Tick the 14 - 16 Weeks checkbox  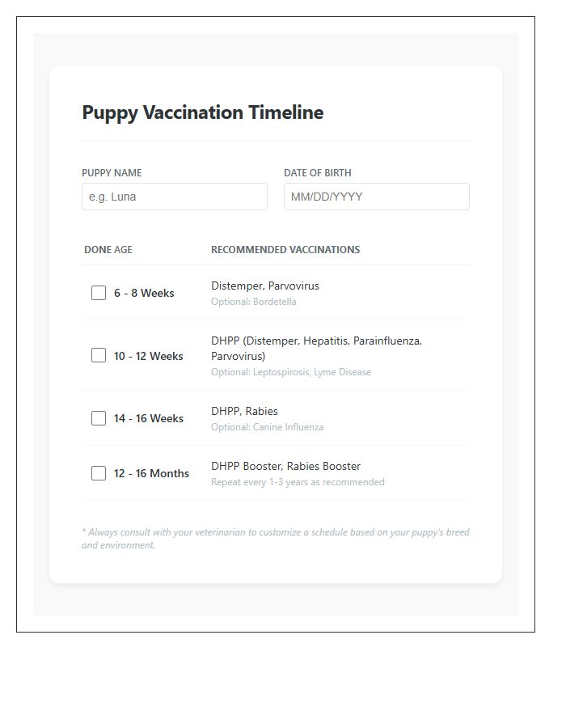pos(99,418)
